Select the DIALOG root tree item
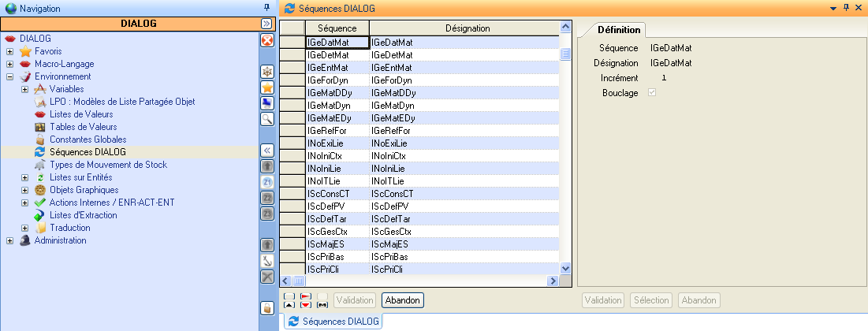868x331 pixels. (35, 39)
